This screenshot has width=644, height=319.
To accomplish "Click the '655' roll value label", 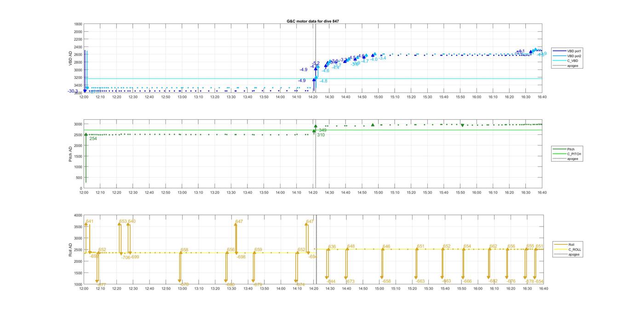I will 530,246.
